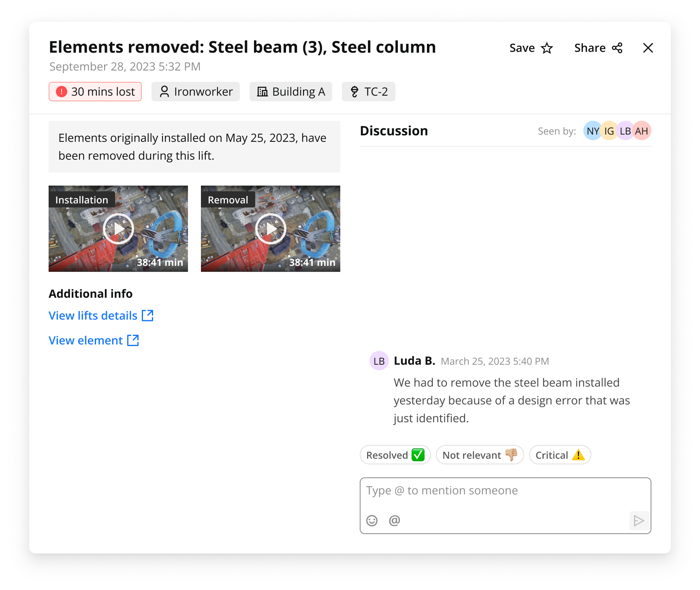Click the @ mention icon
The height and width of the screenshot is (590, 700).
pyautogui.click(x=394, y=520)
